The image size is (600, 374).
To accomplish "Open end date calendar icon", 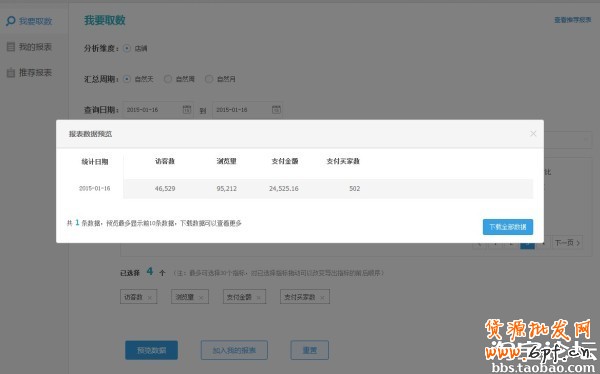I will coord(276,109).
